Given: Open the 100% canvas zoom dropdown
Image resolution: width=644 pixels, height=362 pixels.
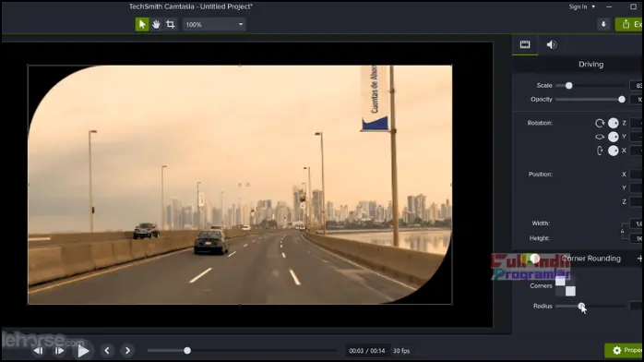Looking at the screenshot, I should (214, 25).
